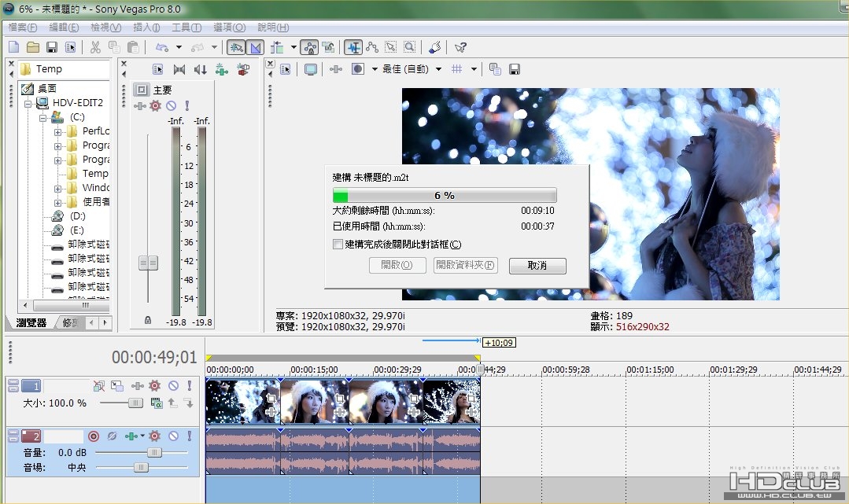Click audio track 音場 pan slider
Image resolution: width=849 pixels, height=504 pixels.
pos(141,467)
